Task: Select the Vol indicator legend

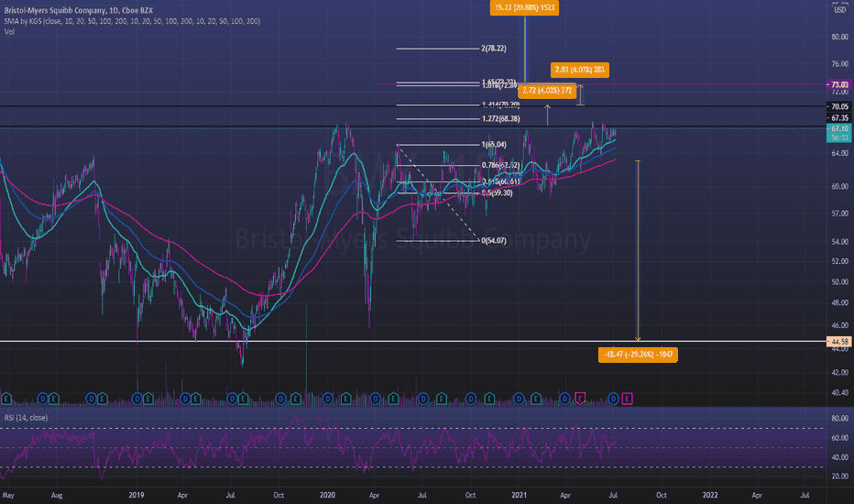Action: (x=9, y=31)
